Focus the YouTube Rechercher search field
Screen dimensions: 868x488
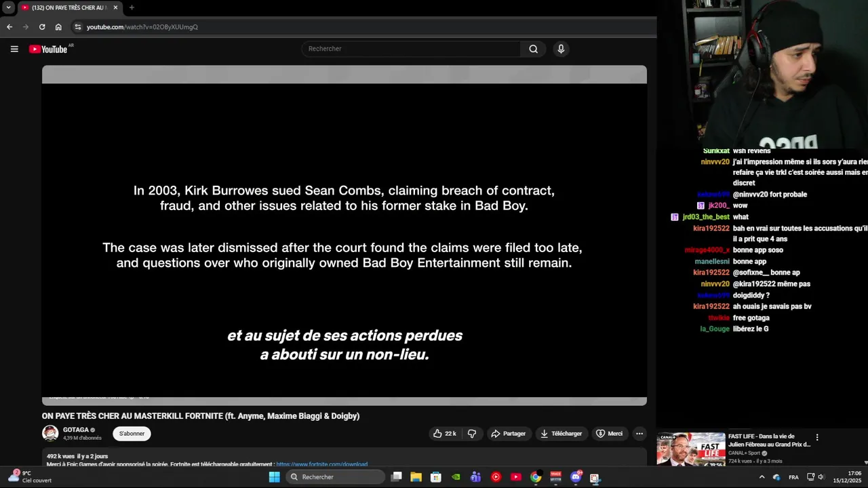[411, 49]
